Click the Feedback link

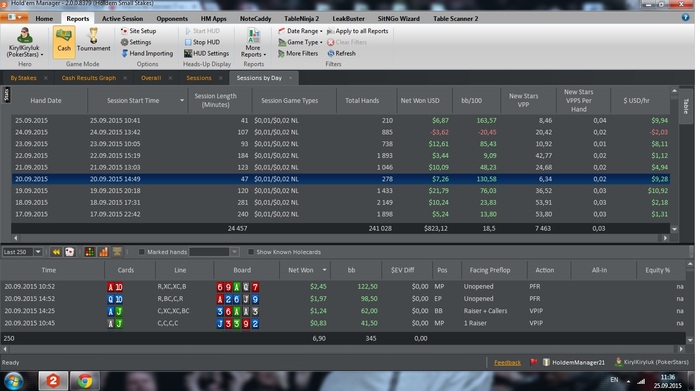507,362
